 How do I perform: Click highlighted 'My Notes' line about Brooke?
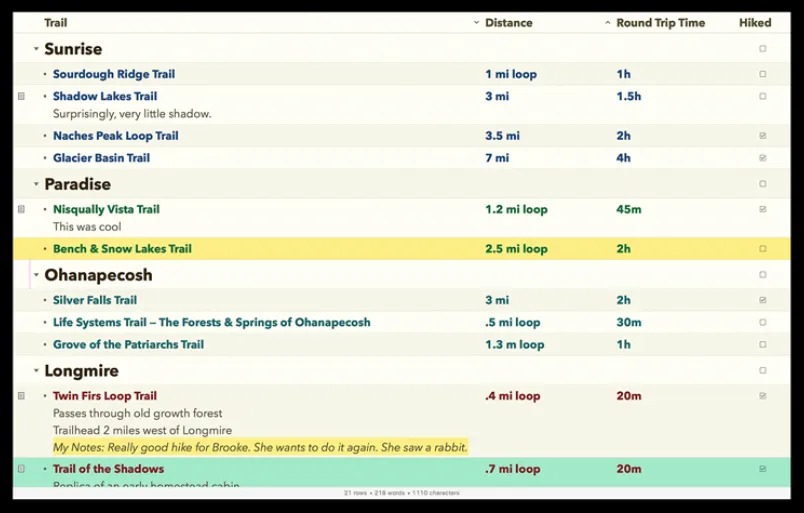coord(260,447)
